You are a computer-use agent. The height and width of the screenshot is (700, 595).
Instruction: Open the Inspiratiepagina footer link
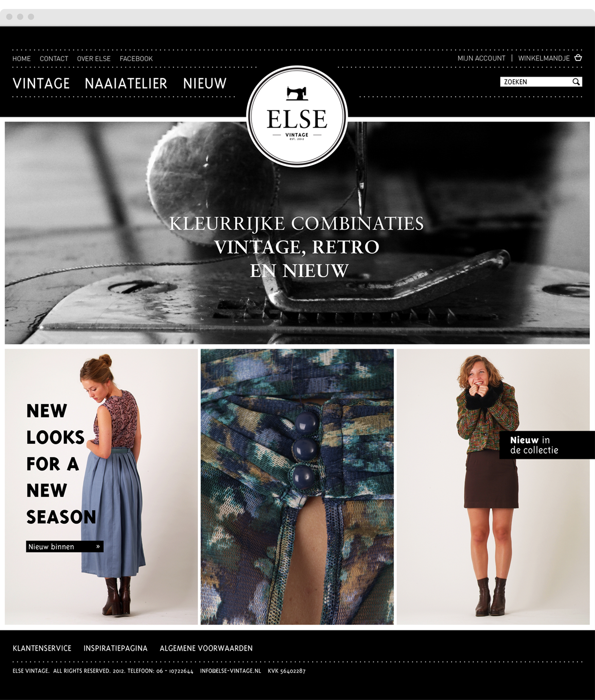(116, 648)
